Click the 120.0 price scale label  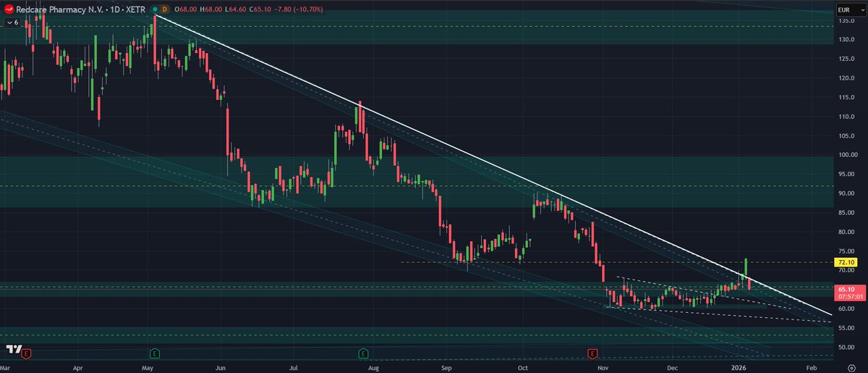(845, 77)
